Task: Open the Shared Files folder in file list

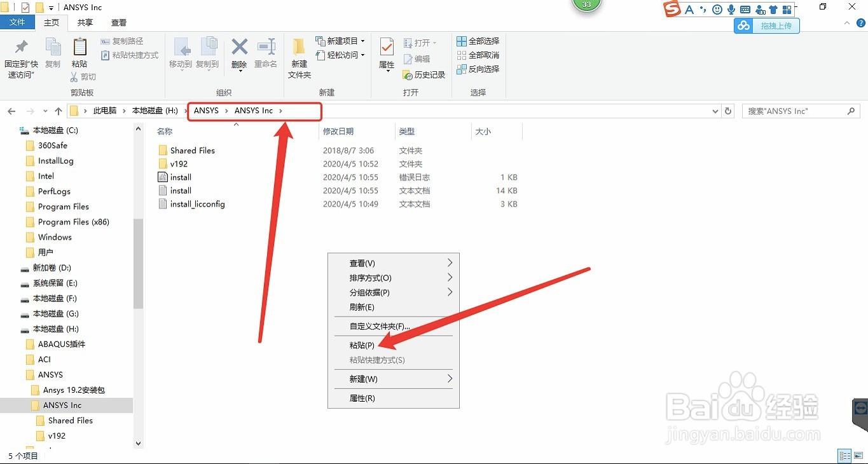Action: click(x=192, y=151)
